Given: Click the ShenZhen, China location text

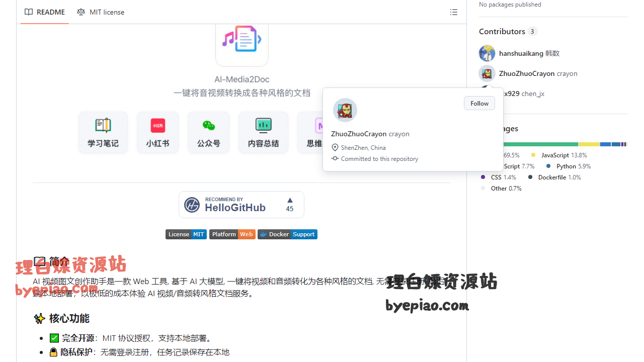Looking at the screenshot, I should click(363, 148).
